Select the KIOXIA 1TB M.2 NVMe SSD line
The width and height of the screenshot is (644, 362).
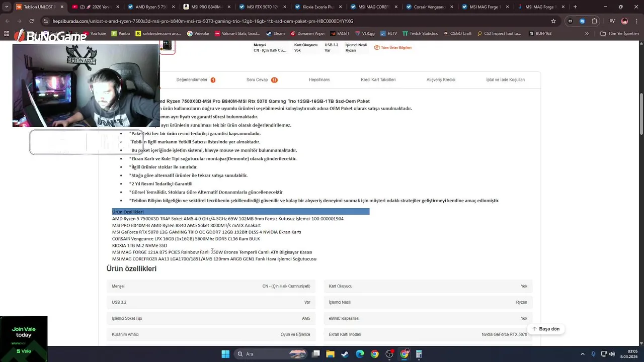tap(139, 245)
